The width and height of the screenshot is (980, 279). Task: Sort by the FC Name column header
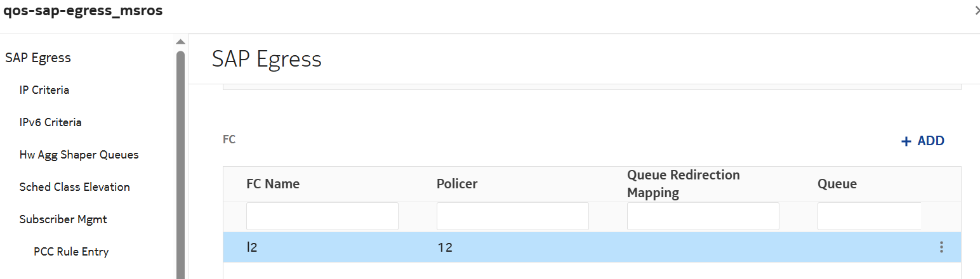(273, 184)
